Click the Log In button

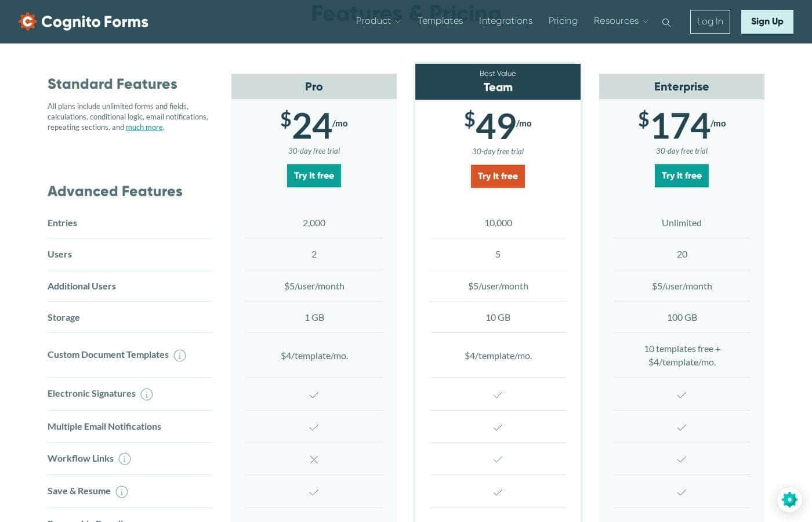pyautogui.click(x=710, y=21)
